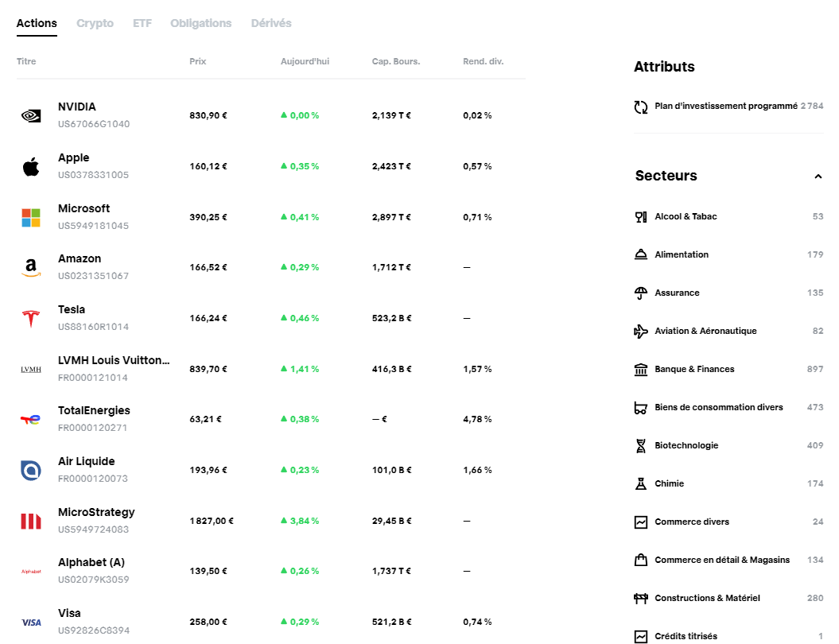Open the MicroStrategy stock name

pyautogui.click(x=96, y=513)
